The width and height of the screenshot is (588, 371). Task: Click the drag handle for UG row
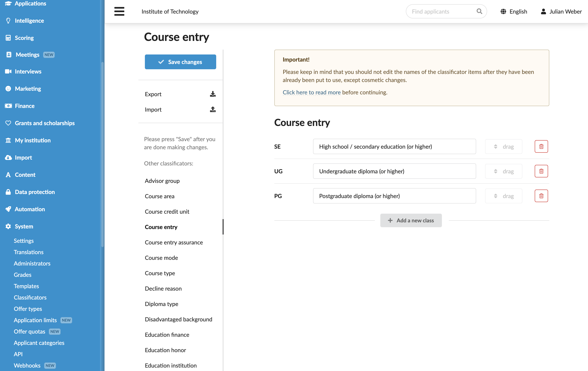coord(504,171)
